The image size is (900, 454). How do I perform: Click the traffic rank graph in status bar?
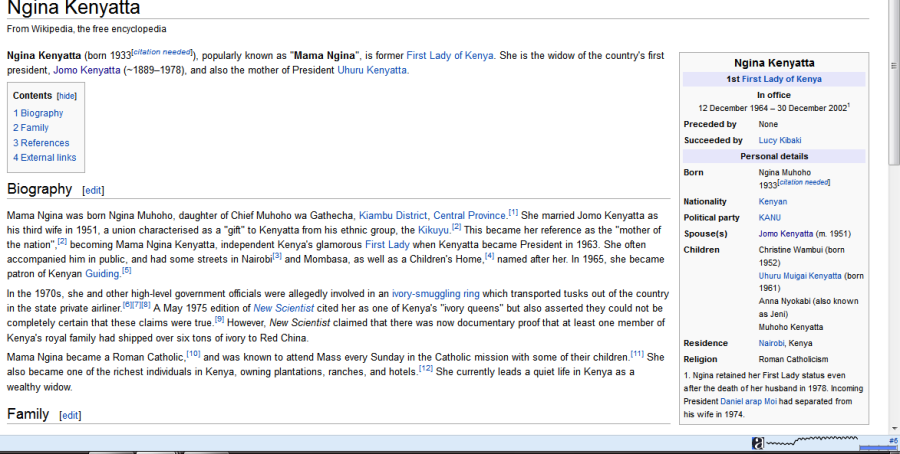click(812, 441)
